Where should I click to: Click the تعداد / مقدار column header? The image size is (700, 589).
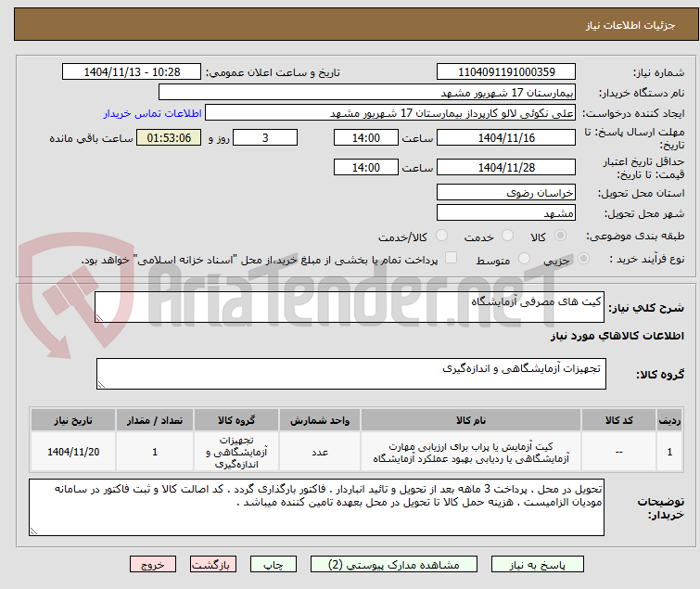click(155, 420)
